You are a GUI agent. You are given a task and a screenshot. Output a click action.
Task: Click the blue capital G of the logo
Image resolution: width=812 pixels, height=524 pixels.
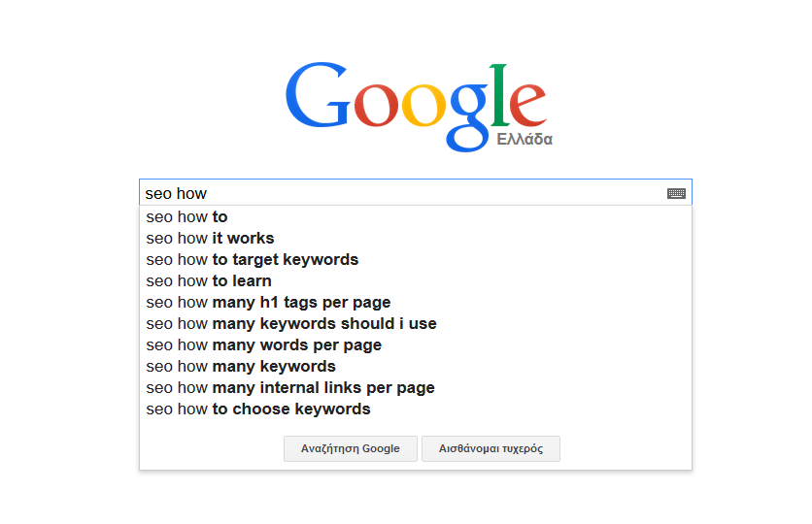click(x=318, y=95)
